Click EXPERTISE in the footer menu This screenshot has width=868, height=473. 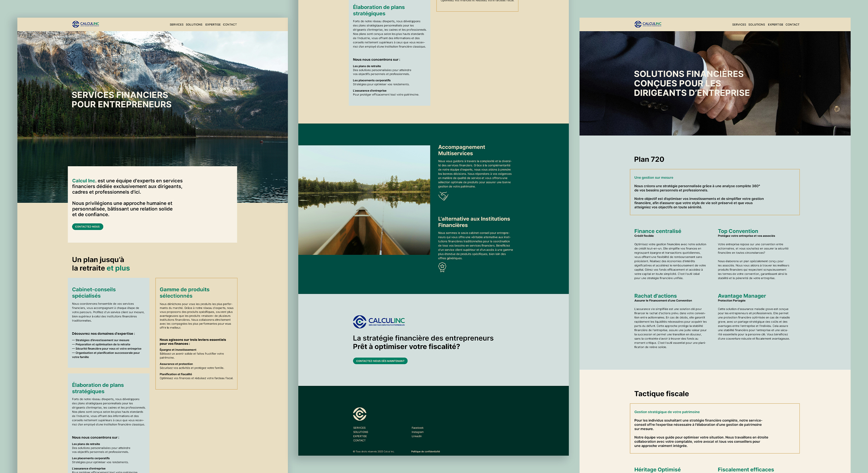360,436
